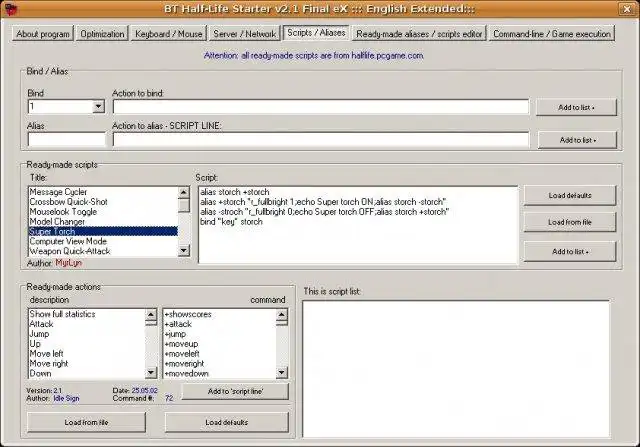Select the Attack description entry

[x=87, y=324]
